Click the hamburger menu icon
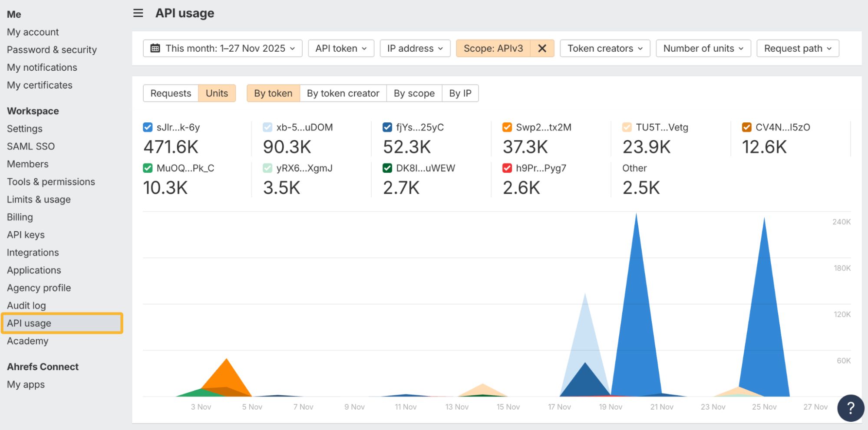Screen dimensions: 868x430 138,13
